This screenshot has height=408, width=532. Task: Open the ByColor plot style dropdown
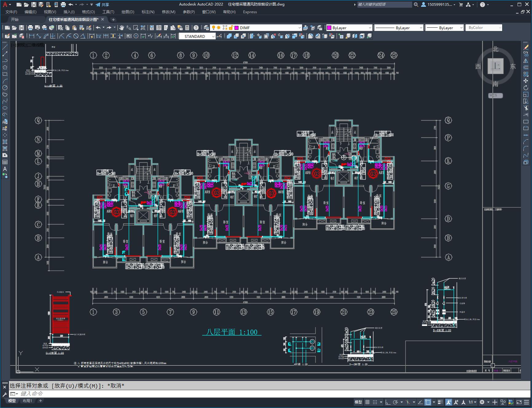[x=500, y=28]
